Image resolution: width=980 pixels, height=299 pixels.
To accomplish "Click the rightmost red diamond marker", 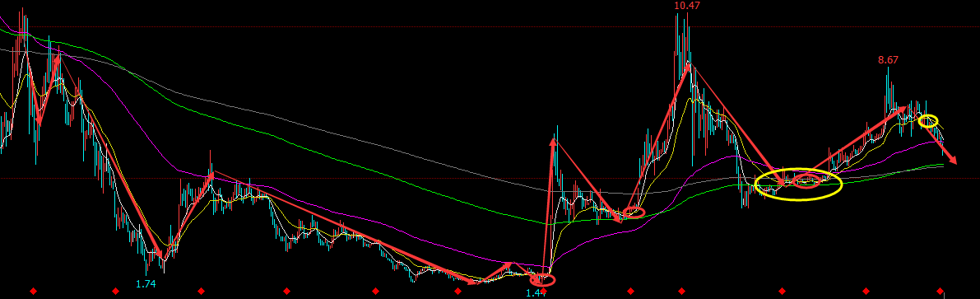I will point(940,291).
